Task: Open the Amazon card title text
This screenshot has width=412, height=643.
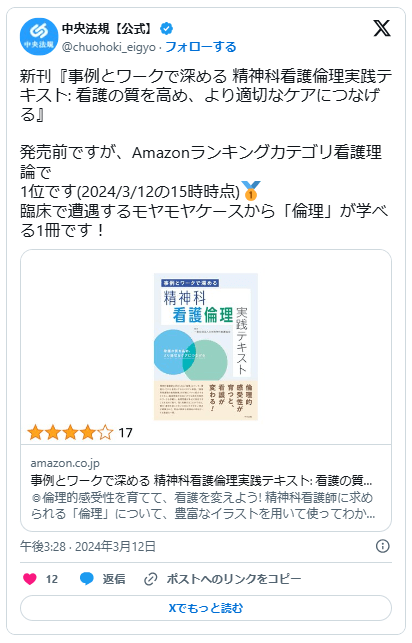Action: point(201,480)
